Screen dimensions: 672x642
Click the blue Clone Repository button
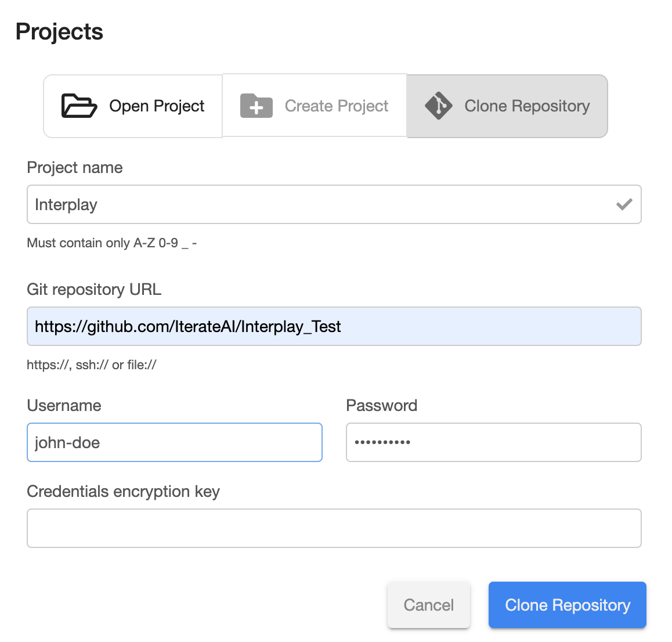[x=568, y=605]
